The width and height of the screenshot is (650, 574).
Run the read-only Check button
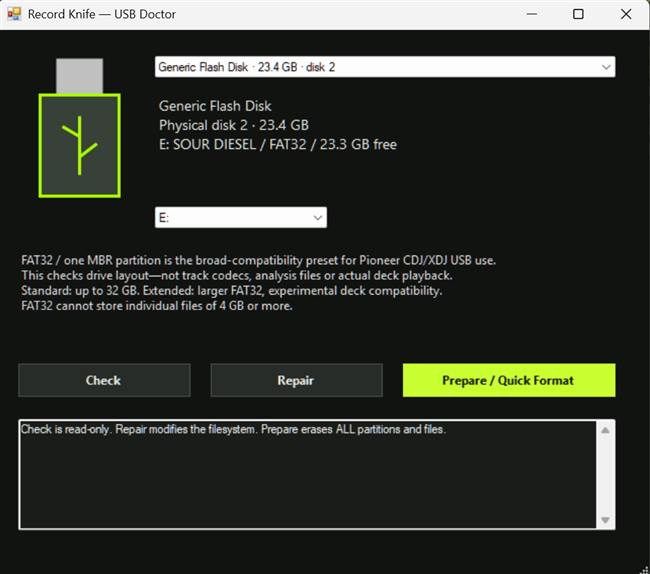pyautogui.click(x=104, y=380)
